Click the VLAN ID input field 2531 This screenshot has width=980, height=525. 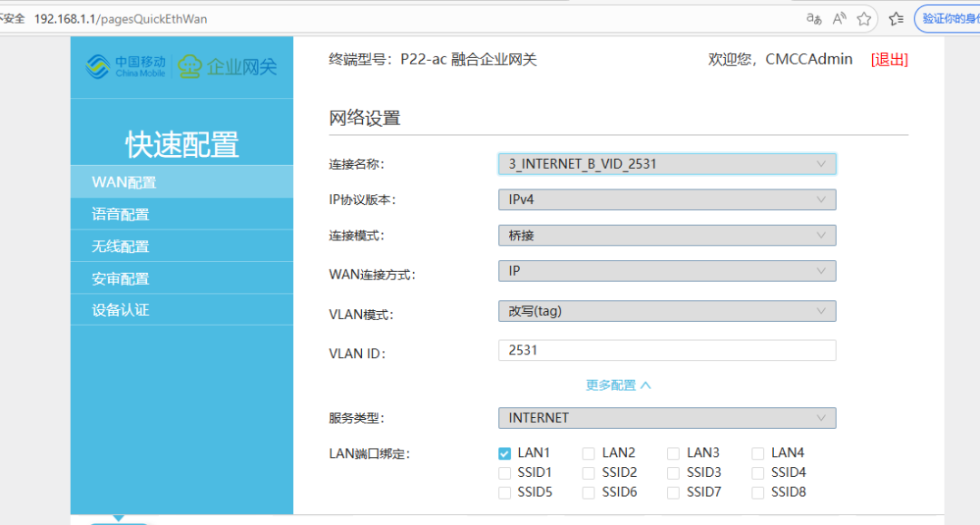tap(667, 350)
